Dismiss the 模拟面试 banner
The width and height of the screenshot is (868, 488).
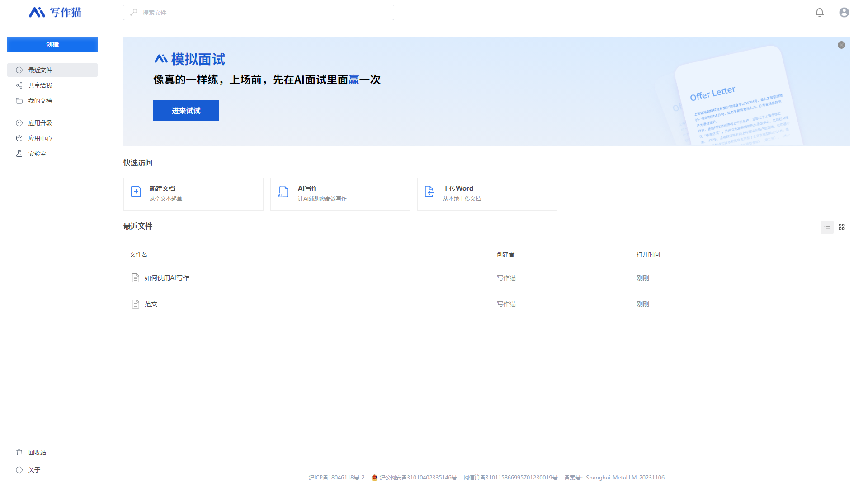[x=841, y=45]
